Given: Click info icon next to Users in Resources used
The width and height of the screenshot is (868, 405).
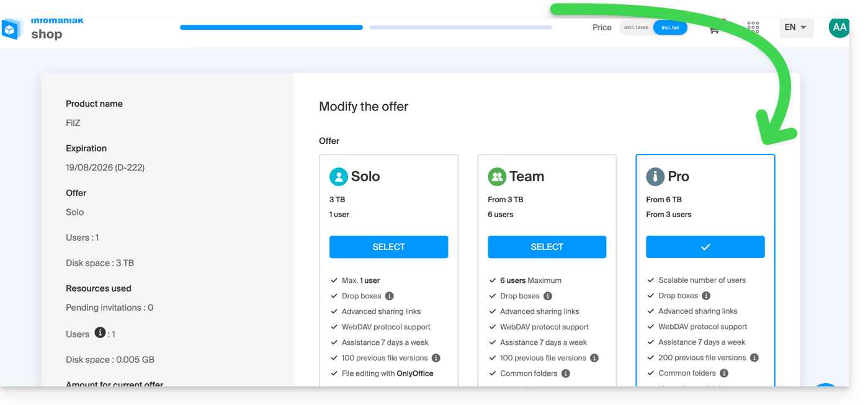Looking at the screenshot, I should pos(100,333).
